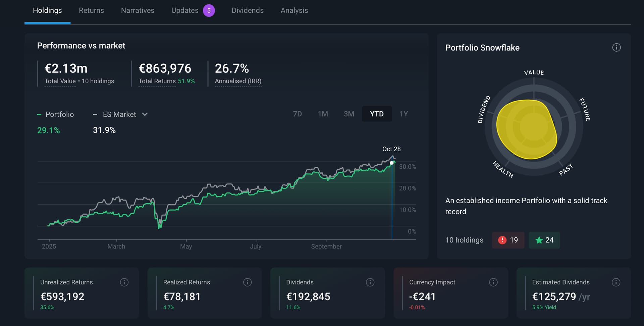The width and height of the screenshot is (644, 326).
Task: Choose the 3M chart period
Action: pyautogui.click(x=349, y=114)
